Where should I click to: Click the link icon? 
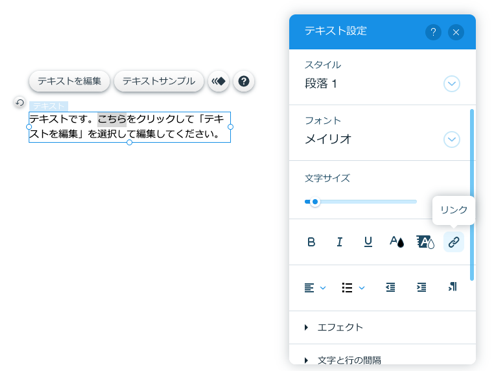point(454,242)
